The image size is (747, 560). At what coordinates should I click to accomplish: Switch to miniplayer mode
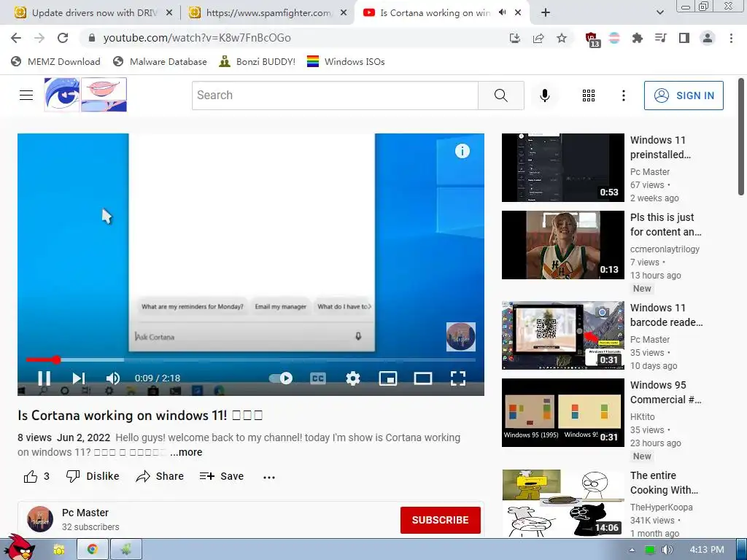tap(388, 378)
